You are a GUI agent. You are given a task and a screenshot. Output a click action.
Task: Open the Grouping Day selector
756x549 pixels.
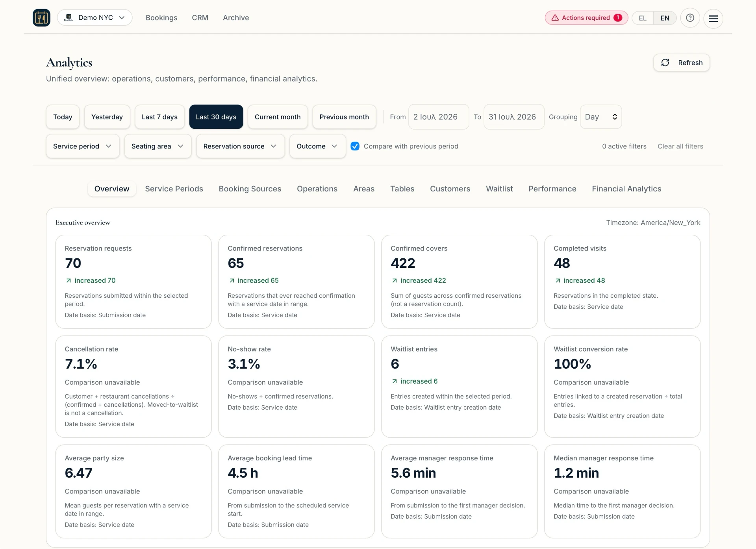(x=600, y=117)
